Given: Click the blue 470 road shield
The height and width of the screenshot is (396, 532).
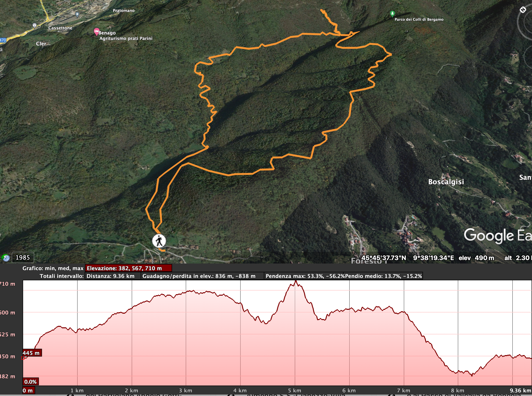Looking at the screenshot, I should (x=3, y=40).
